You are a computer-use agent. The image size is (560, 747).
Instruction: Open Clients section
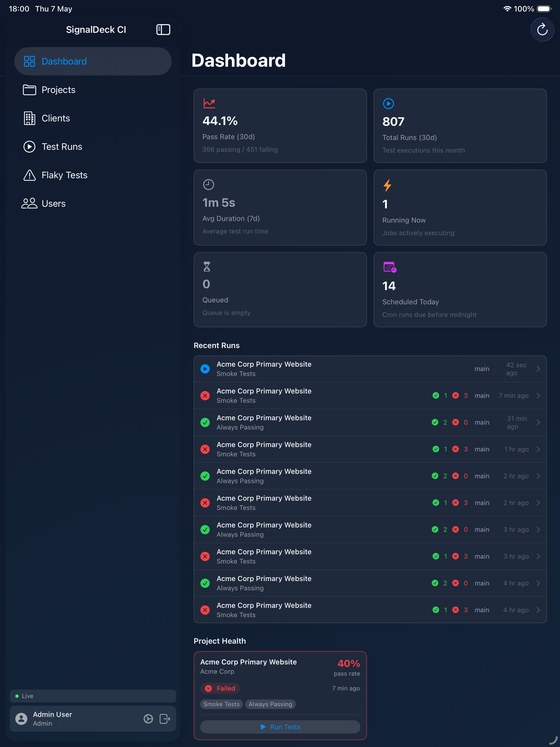click(x=93, y=118)
